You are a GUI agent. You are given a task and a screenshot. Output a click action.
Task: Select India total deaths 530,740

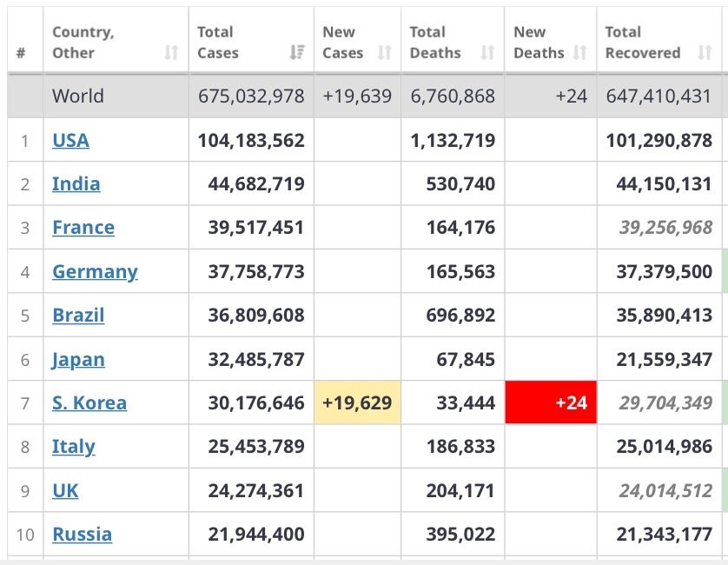coord(460,184)
